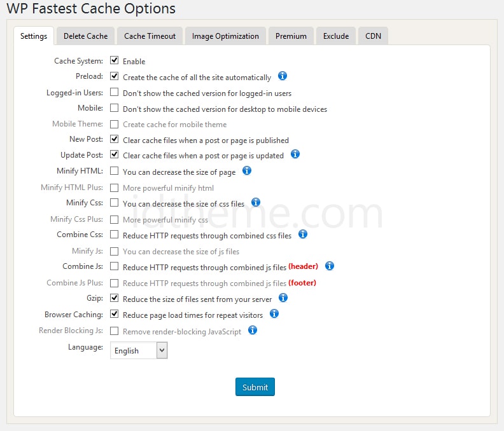This screenshot has width=504, height=431.
Task: Click the 'Gzip:' label
Action: [95, 298]
